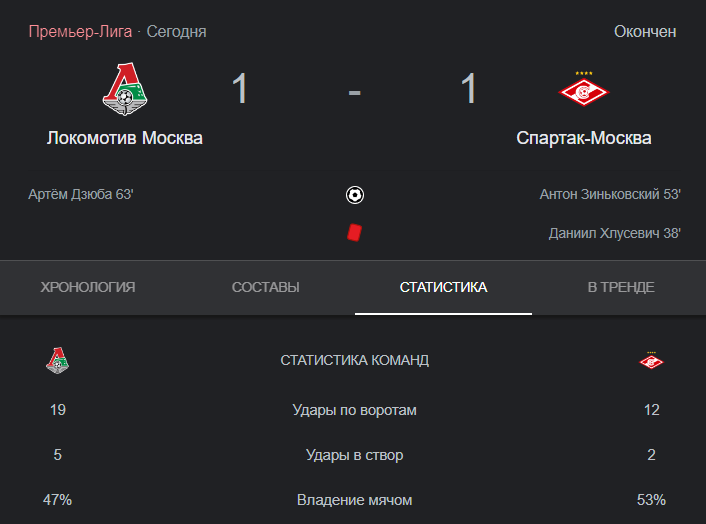Switch to the Составы tab
706x524 pixels.
[266, 287]
